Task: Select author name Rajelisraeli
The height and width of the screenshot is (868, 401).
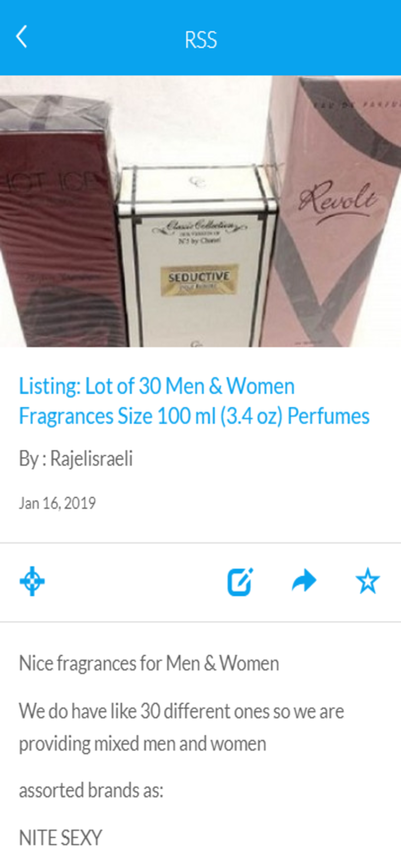Action: click(91, 458)
